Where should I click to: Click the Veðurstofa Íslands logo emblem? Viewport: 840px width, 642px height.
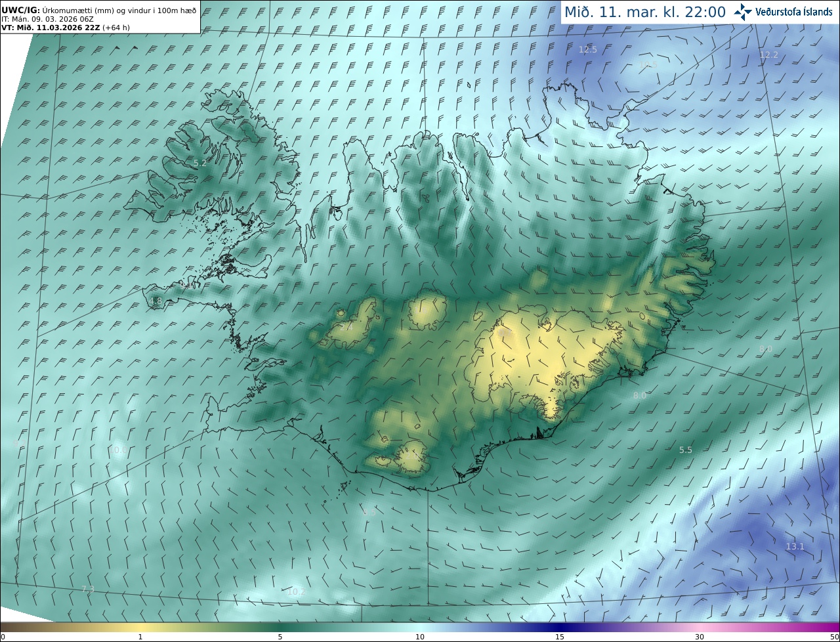[743, 11]
